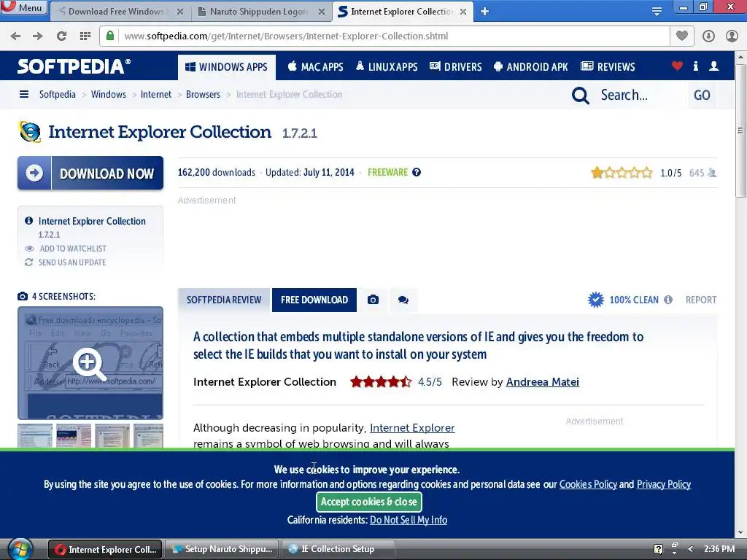Select the second small screenshot thumbnail
This screenshot has height=560, width=747.
pyautogui.click(x=74, y=436)
